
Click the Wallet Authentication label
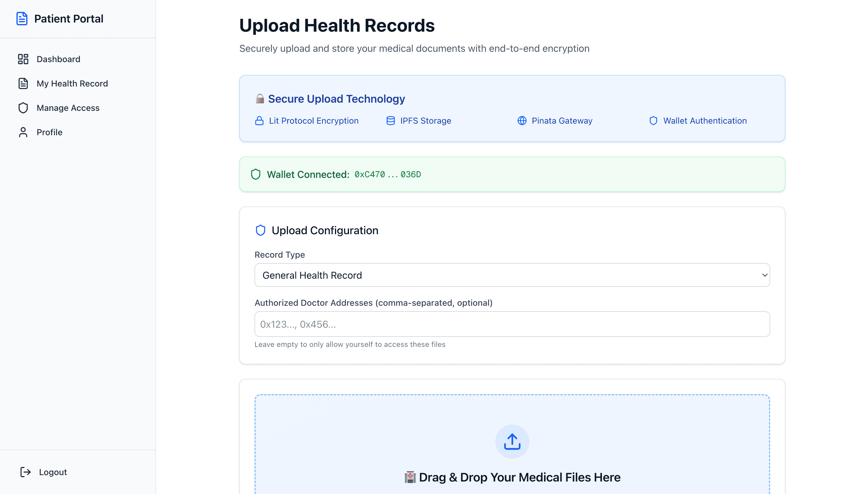coord(705,121)
